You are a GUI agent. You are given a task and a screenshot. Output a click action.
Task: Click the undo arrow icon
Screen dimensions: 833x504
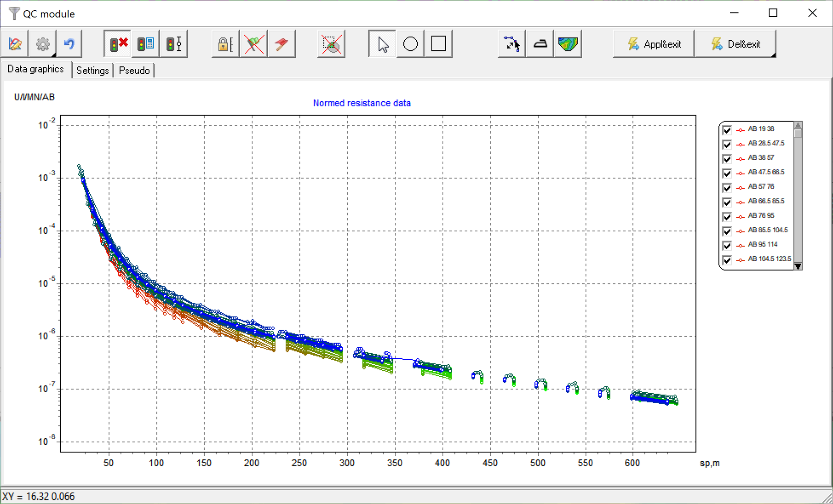point(69,44)
